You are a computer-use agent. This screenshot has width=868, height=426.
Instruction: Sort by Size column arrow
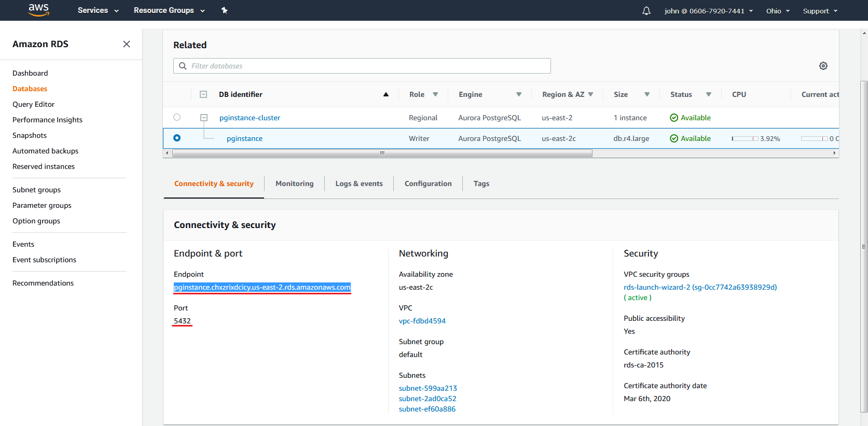pos(647,94)
